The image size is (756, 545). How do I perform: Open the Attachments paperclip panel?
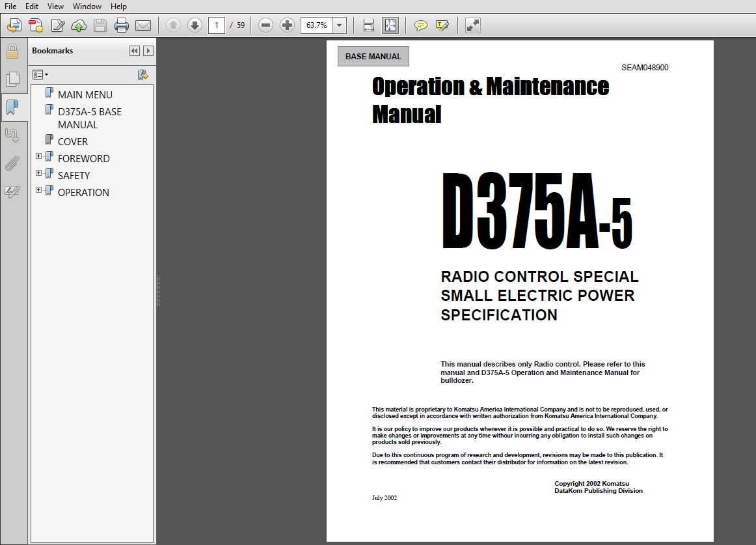pos(12,163)
